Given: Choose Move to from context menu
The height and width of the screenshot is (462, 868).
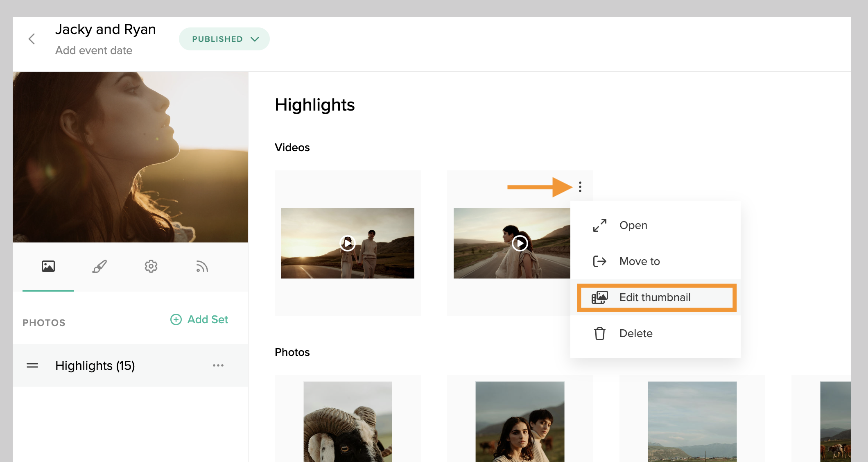Looking at the screenshot, I should (639, 261).
